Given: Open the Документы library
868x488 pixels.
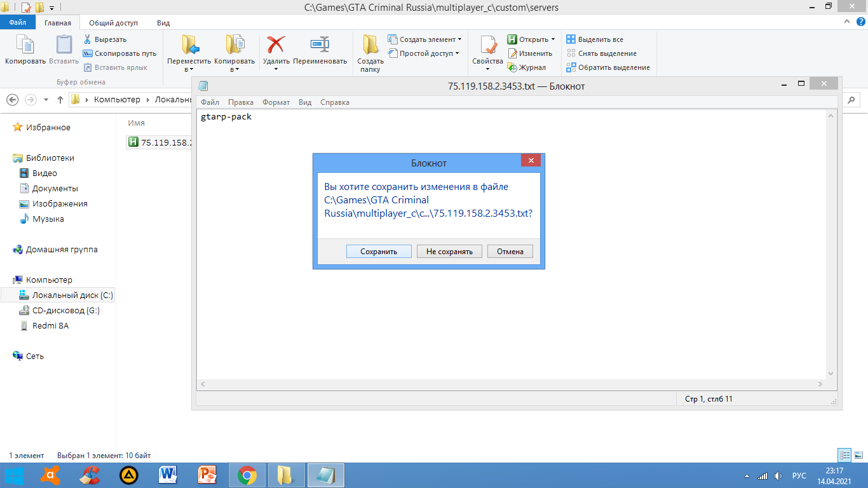Looking at the screenshot, I should 48,189.
